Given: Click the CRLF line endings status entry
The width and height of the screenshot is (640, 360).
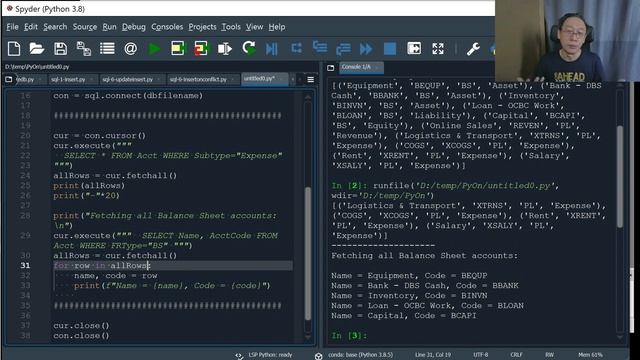Looking at the screenshot, I should click(x=516, y=355).
